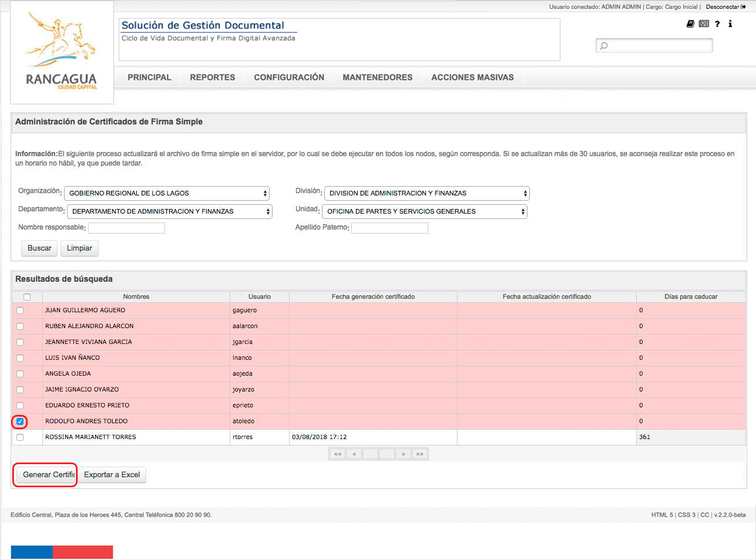Screen dimensions: 756x560
Task: Click username cell lnanco
Action: point(260,358)
